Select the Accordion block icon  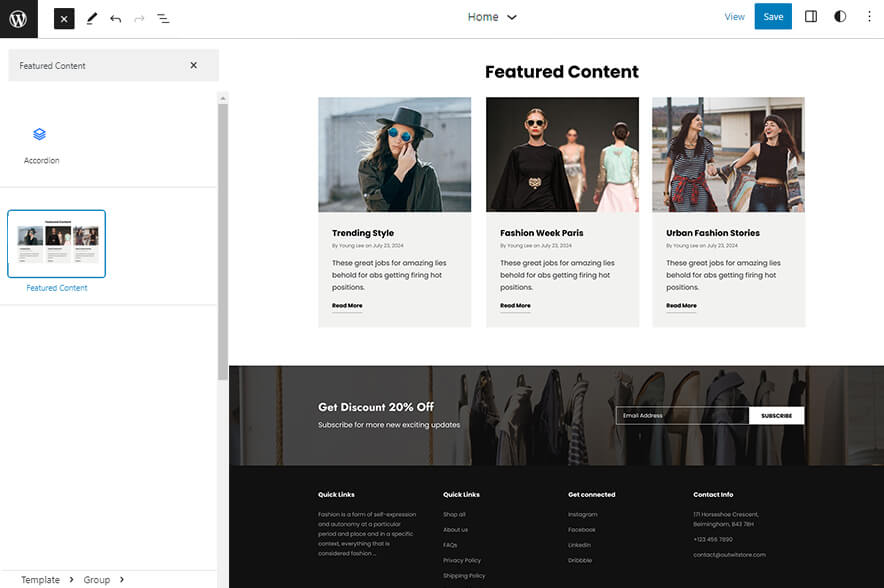click(40, 135)
